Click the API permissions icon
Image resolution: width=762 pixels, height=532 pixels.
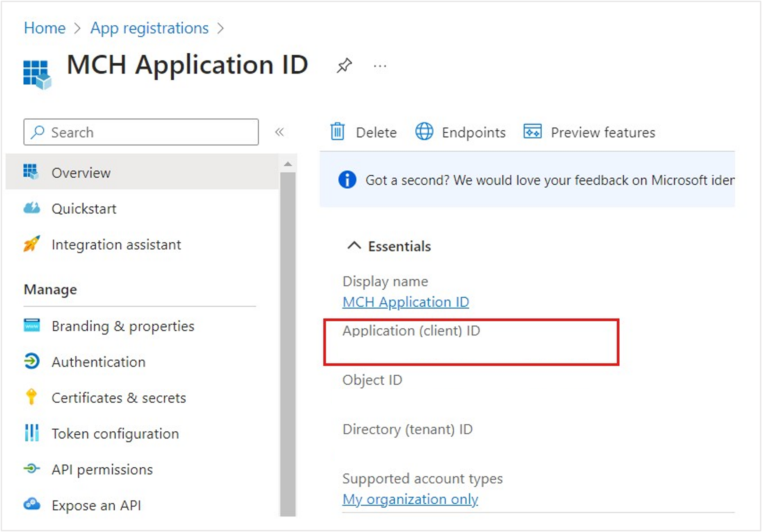point(31,469)
